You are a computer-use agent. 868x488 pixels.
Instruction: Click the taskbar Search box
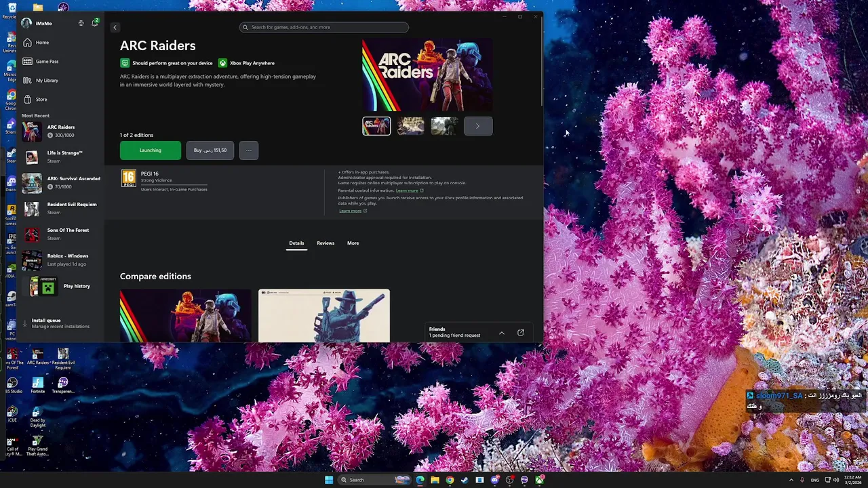click(x=375, y=480)
